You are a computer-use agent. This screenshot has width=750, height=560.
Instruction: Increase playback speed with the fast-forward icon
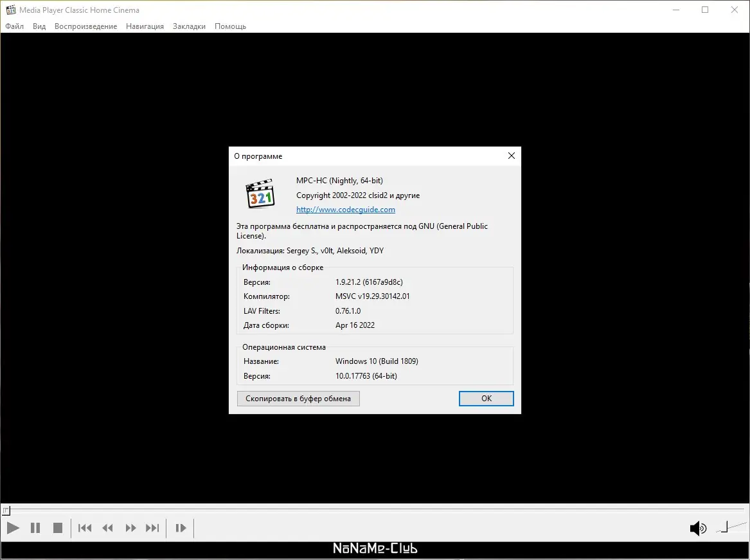[x=130, y=528]
